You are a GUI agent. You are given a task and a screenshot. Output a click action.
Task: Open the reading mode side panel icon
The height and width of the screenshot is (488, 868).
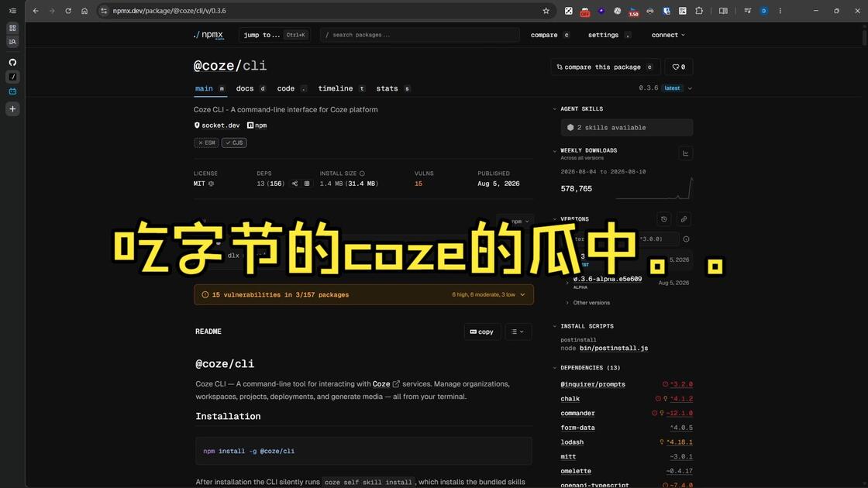coord(723,11)
